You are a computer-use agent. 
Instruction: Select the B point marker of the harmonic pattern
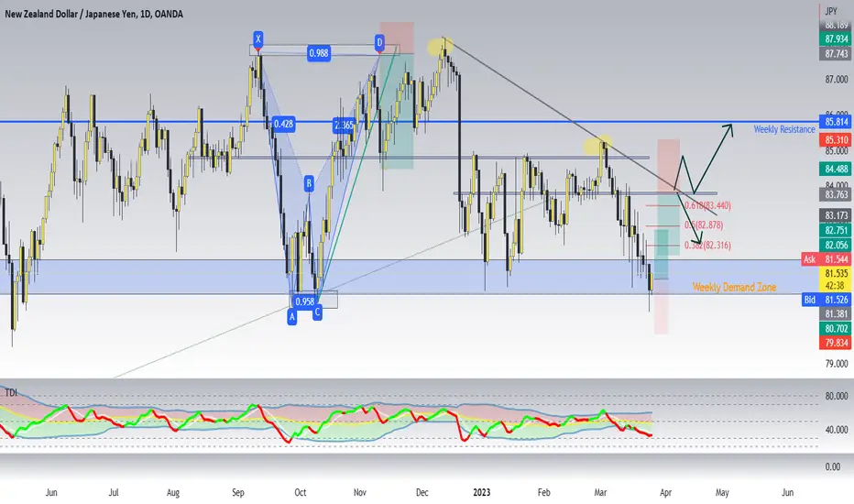click(x=309, y=183)
